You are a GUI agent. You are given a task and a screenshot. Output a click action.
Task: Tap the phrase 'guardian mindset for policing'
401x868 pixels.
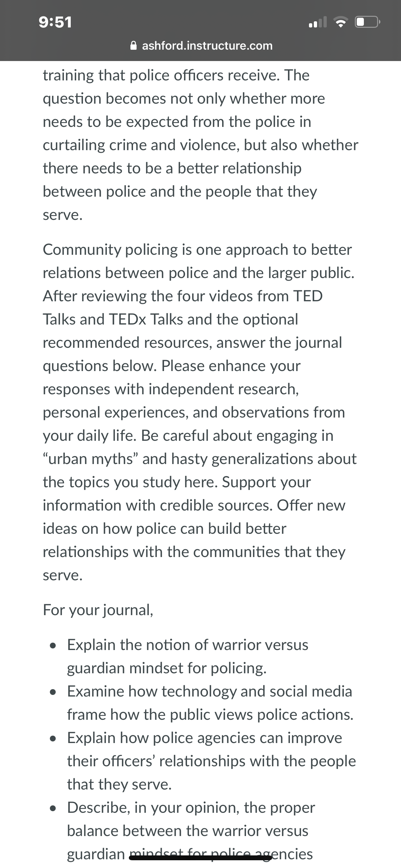click(x=167, y=668)
